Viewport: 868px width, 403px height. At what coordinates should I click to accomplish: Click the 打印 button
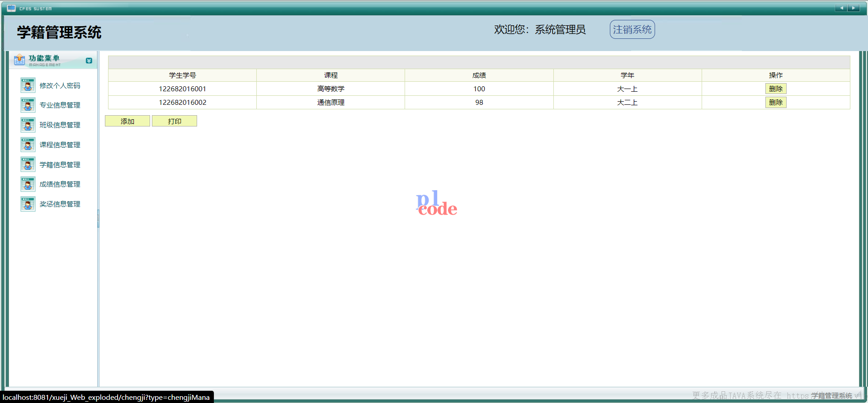[x=175, y=121]
